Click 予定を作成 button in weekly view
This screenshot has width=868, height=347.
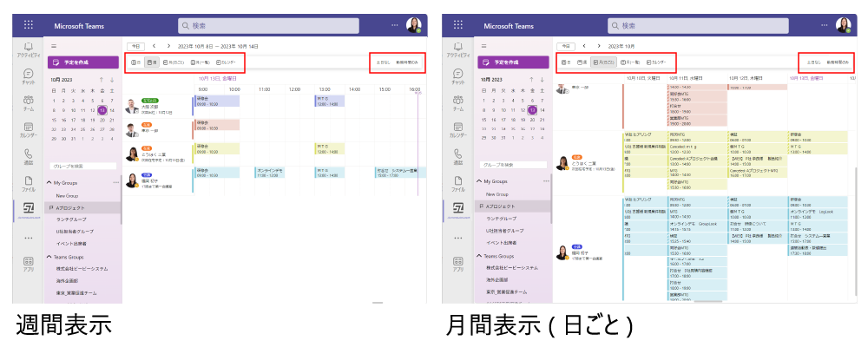coord(83,62)
